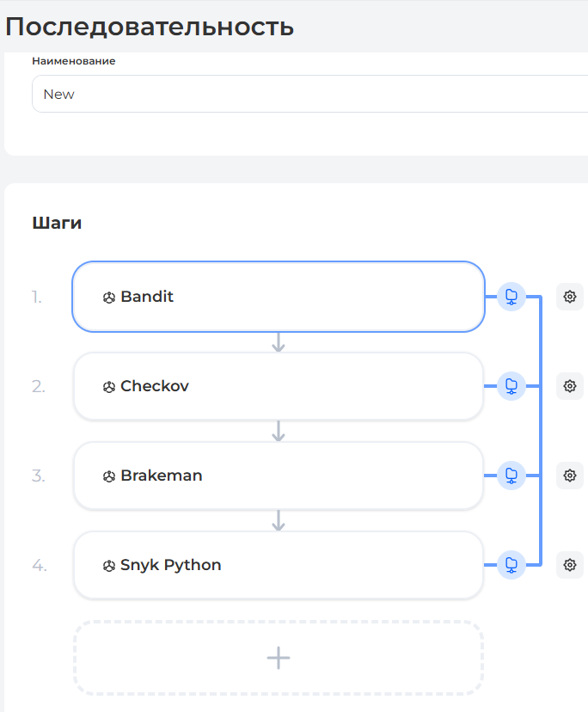588x712 pixels.
Task: Click the scanner icon inside Checkov card
Action: tap(109, 387)
